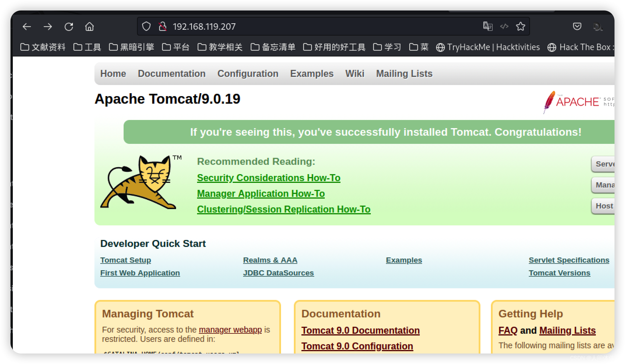Click the Tomcat cat mascot image
Image resolution: width=625 pixels, height=364 pixels.
[x=141, y=182]
